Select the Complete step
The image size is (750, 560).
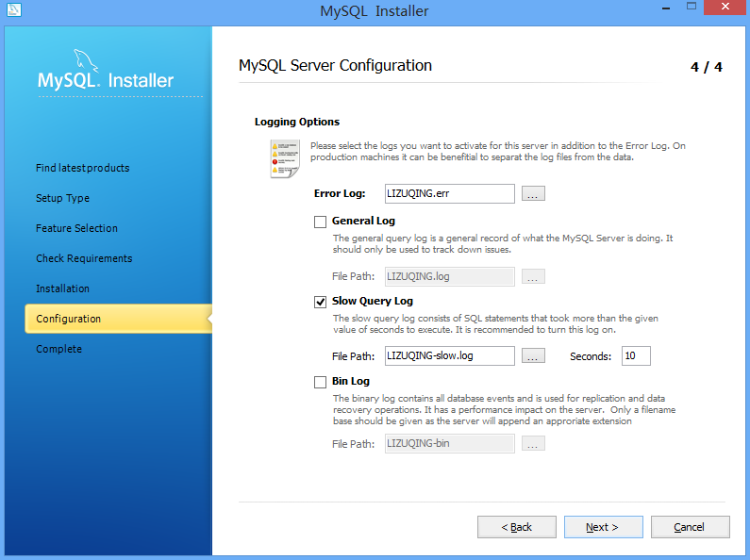[58, 349]
